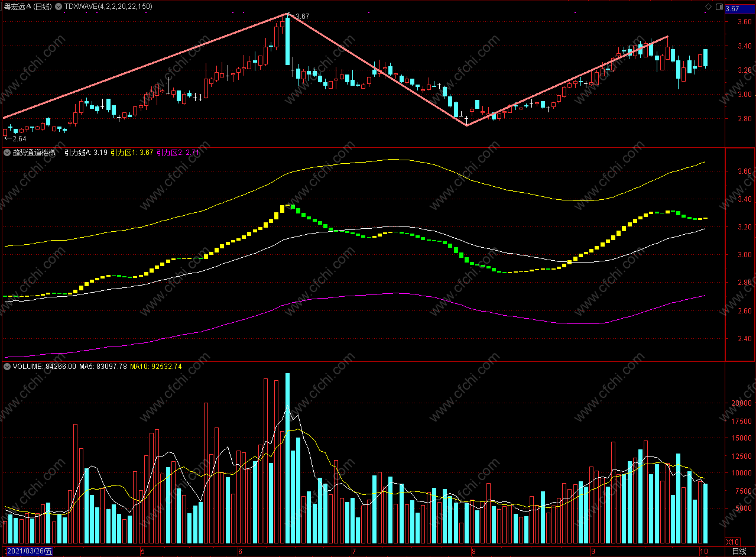
Task: Click 15000 on the volume axis
Action: (x=741, y=438)
